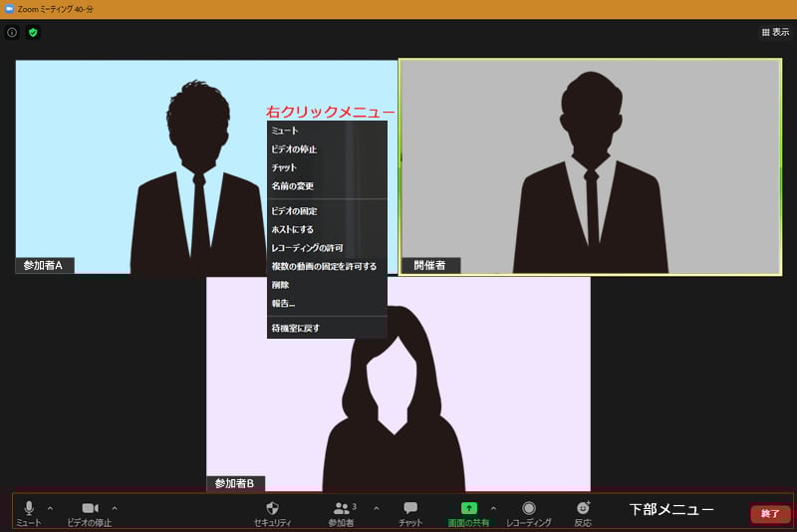
Task: Expand share options arrow beside screen share
Action: tap(493, 508)
